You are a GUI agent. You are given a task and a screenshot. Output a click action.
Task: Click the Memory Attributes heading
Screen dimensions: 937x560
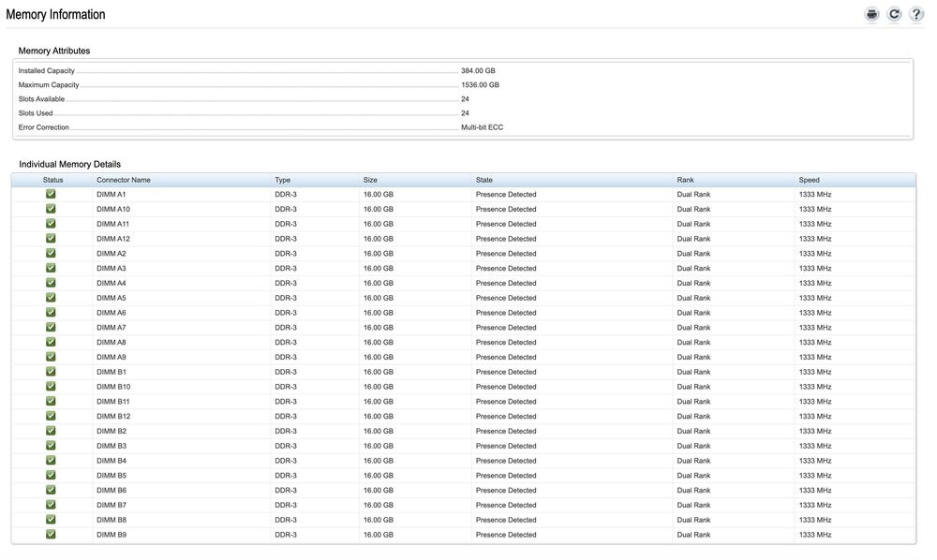(x=54, y=51)
